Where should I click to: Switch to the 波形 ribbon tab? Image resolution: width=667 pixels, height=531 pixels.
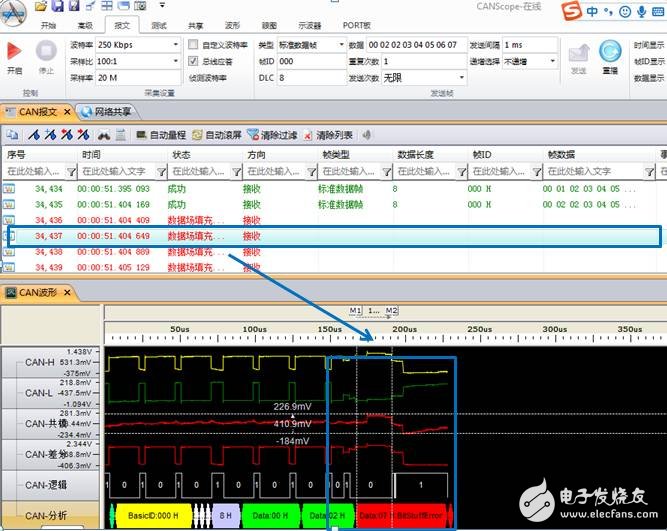[232, 26]
